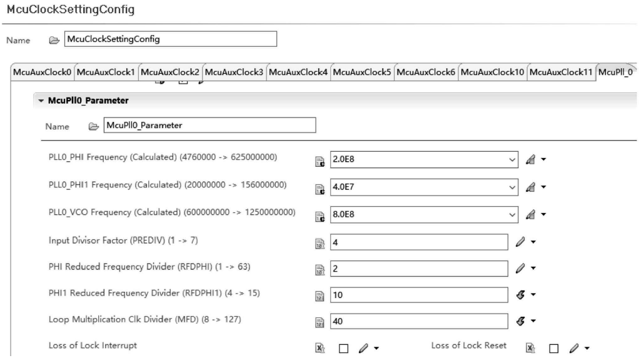Click the calculated-value icon for PLL0_PHI1 Frequency
644x363 pixels.
pyautogui.click(x=319, y=189)
